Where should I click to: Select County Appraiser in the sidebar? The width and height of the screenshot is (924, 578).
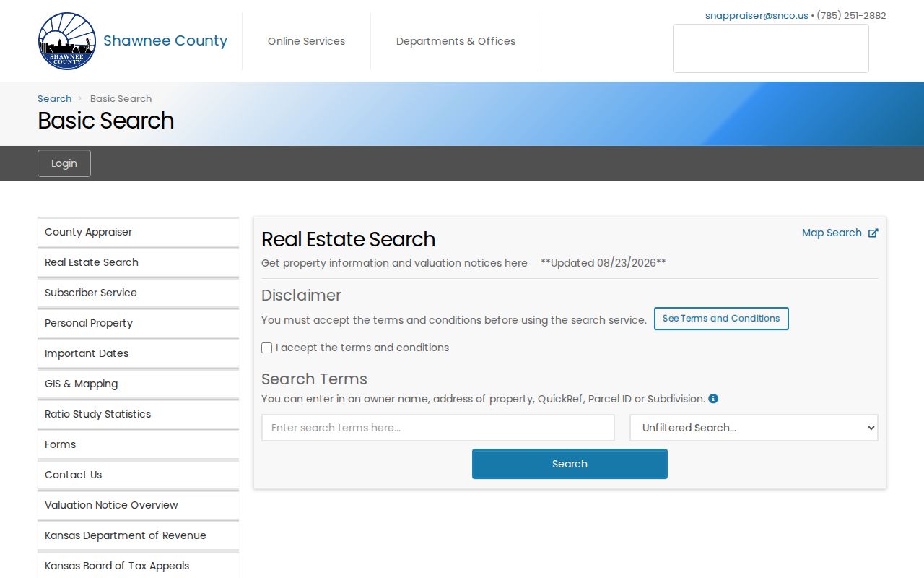138,232
